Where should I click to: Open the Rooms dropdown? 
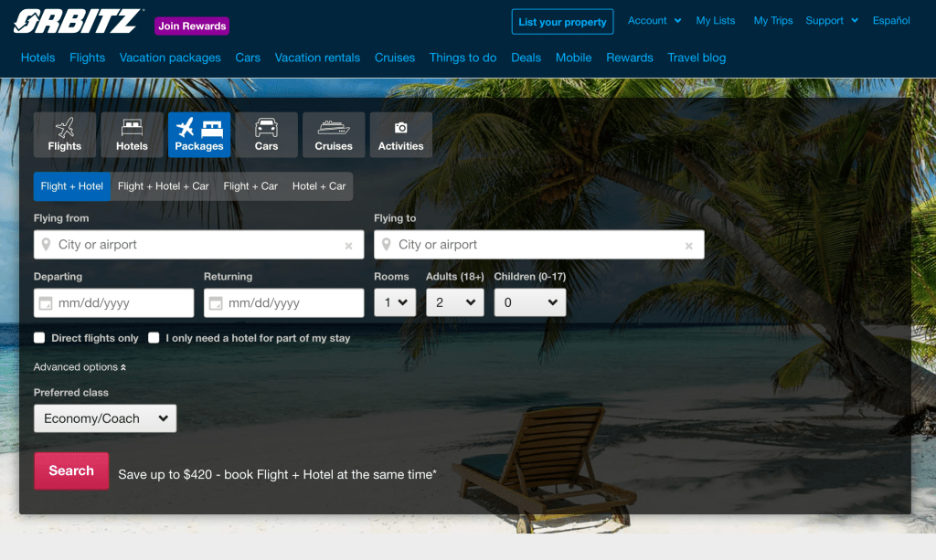(x=395, y=302)
